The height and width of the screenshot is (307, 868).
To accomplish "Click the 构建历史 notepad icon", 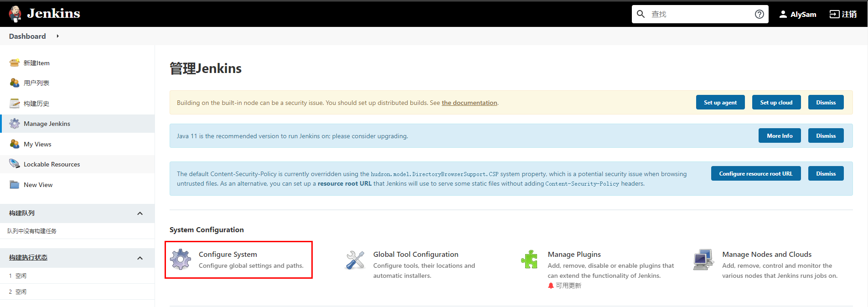I will click(x=15, y=104).
